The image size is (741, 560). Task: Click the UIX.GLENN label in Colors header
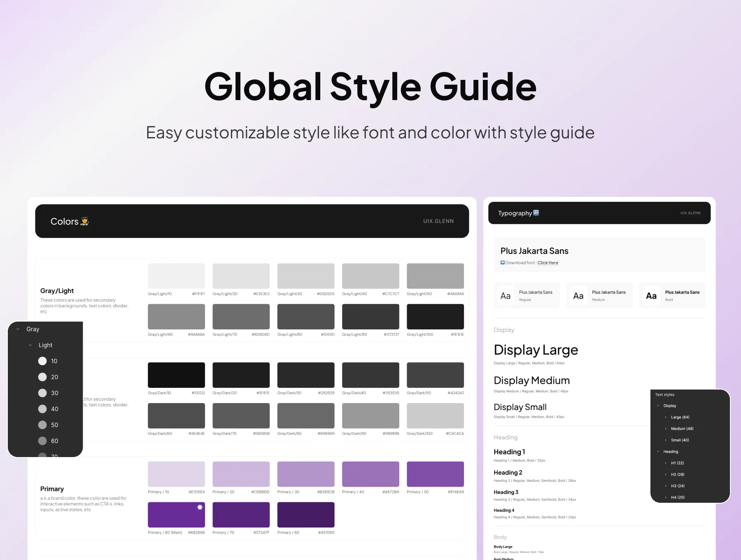(x=438, y=221)
